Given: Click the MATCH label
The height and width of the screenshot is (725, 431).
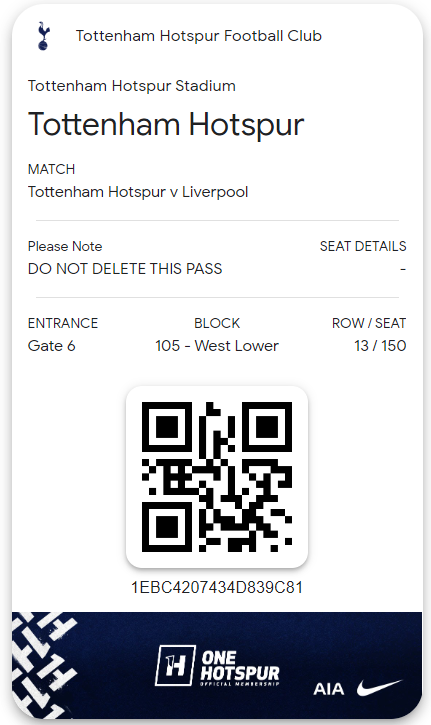Looking at the screenshot, I should [51, 169].
